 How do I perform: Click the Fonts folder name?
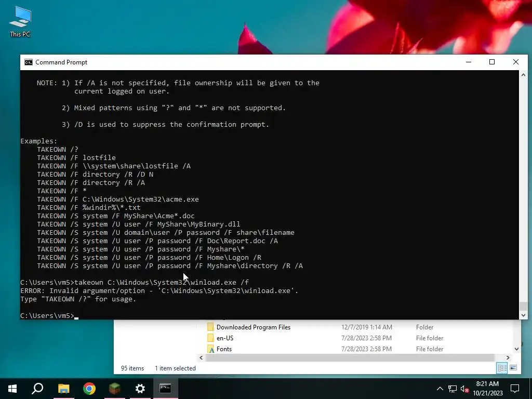point(224,349)
